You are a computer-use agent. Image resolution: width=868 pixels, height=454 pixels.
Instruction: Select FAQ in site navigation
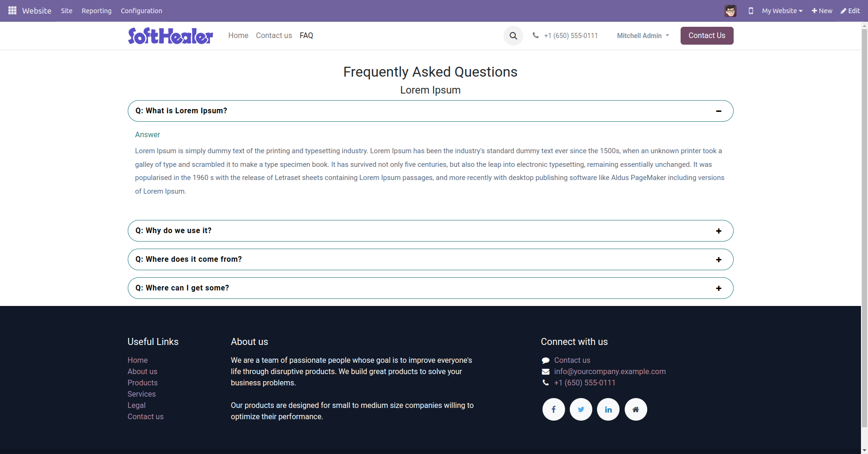306,36
